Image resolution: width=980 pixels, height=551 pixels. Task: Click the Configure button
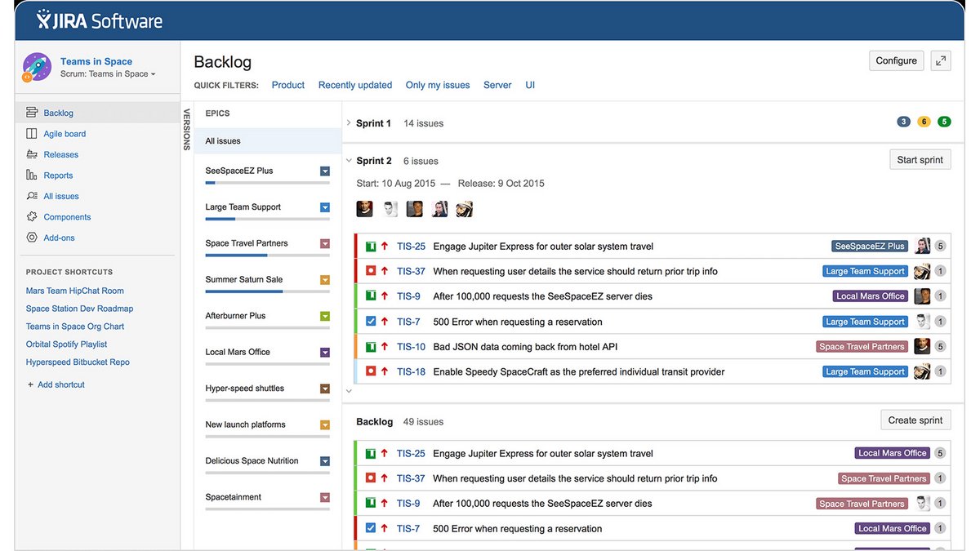click(897, 60)
